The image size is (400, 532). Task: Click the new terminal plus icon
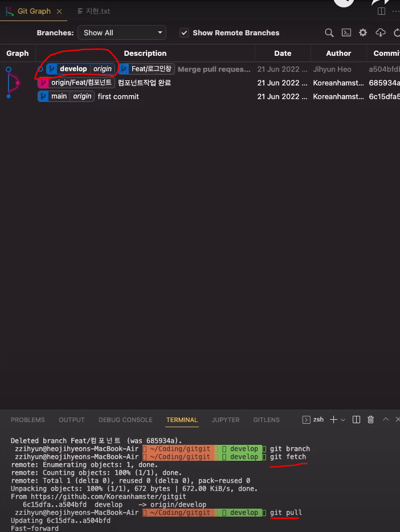tap(333, 420)
